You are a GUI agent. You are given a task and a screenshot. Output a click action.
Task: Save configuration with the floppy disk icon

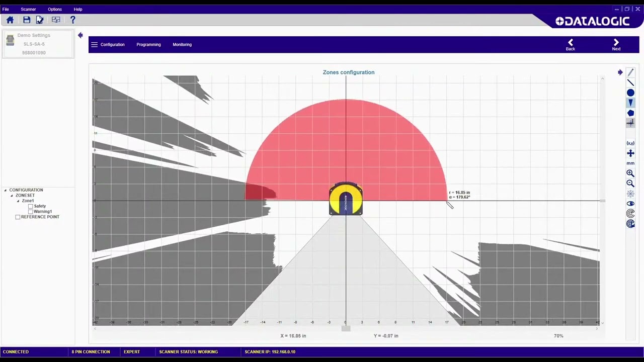pos(27,20)
